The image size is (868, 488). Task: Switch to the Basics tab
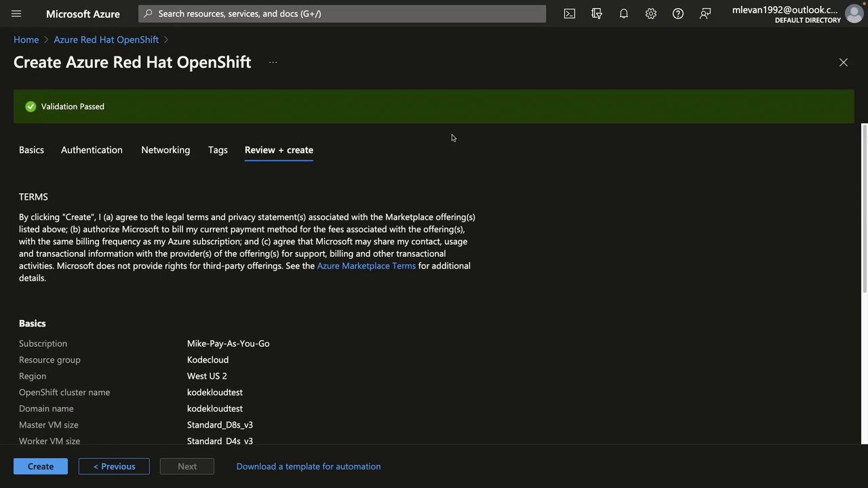(31, 150)
